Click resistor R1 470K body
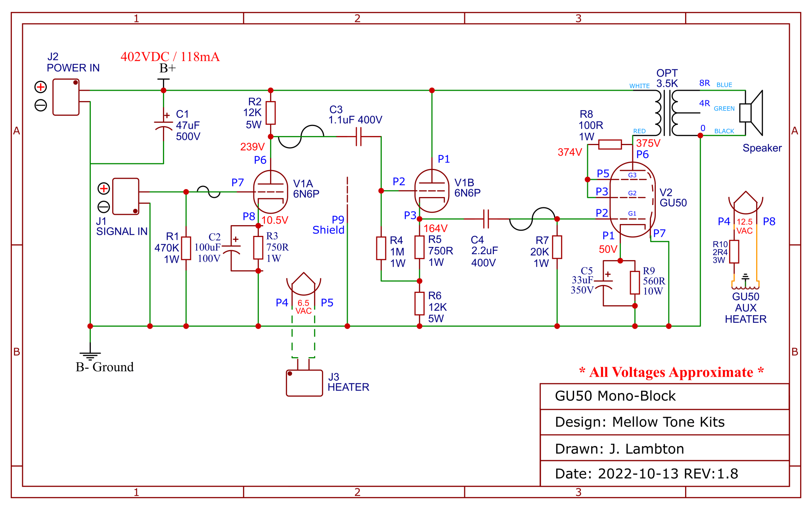 tap(186, 248)
